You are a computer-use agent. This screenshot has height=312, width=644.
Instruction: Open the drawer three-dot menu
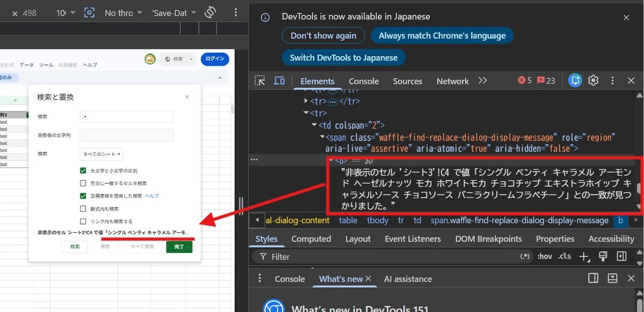pyautogui.click(x=260, y=278)
